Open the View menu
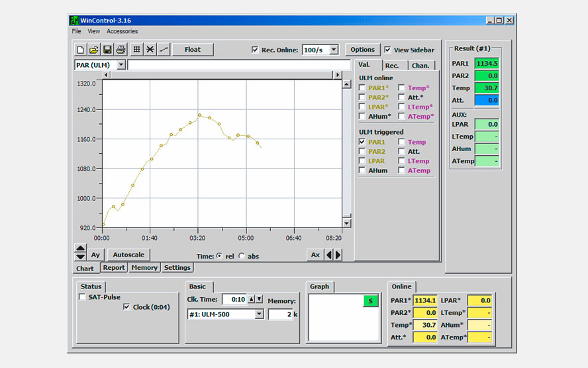This screenshot has height=368, width=588. click(x=94, y=31)
